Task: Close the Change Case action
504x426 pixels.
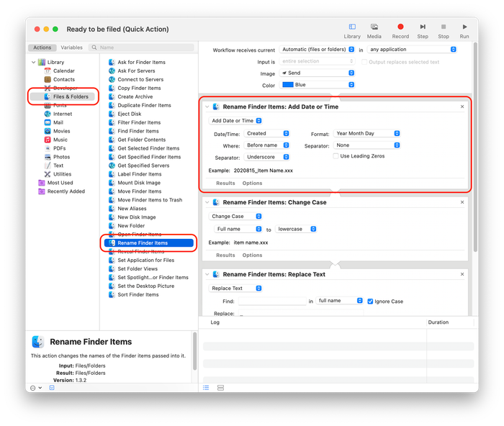Action: (462, 202)
